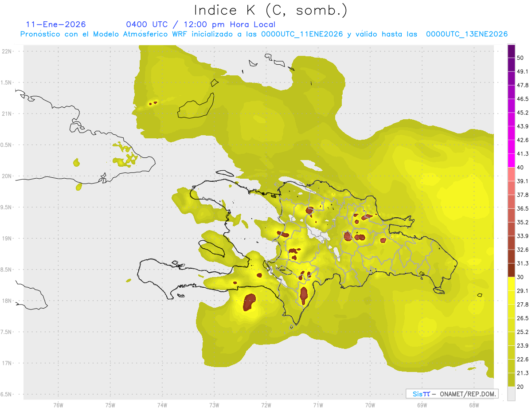This screenshot has width=532, height=411.
Task: Click the longitude label '71W'
Action: coord(318,405)
